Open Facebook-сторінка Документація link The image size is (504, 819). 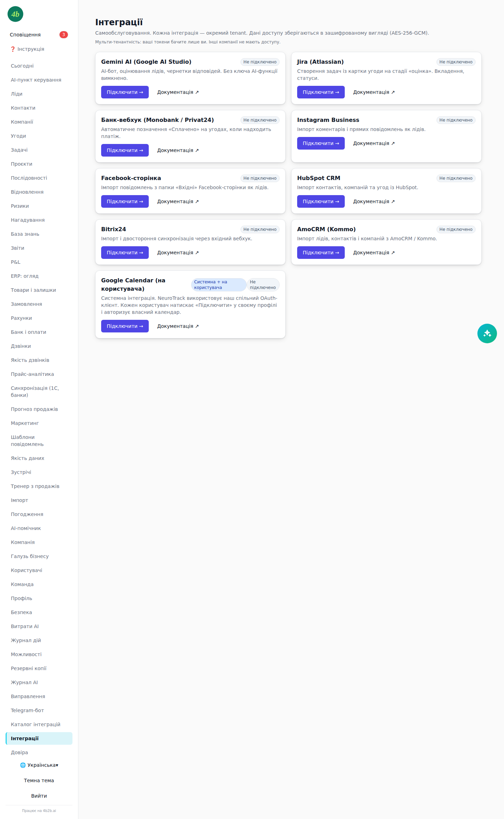point(178,201)
